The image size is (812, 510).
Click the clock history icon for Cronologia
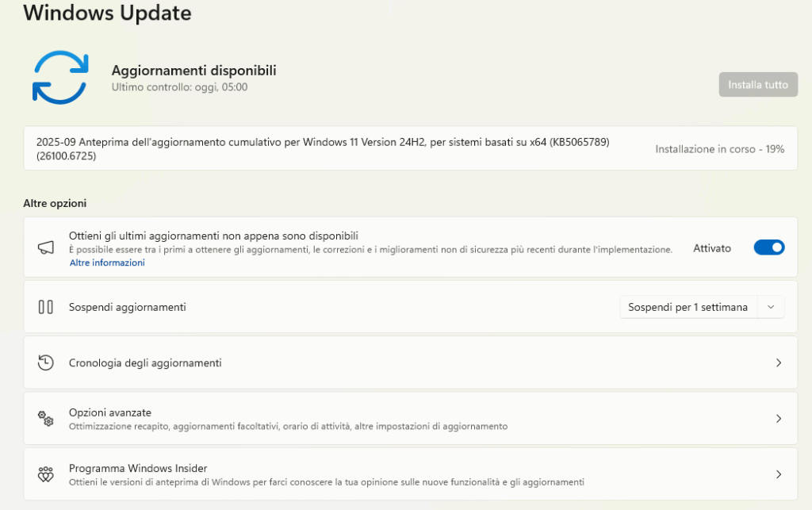(x=46, y=362)
